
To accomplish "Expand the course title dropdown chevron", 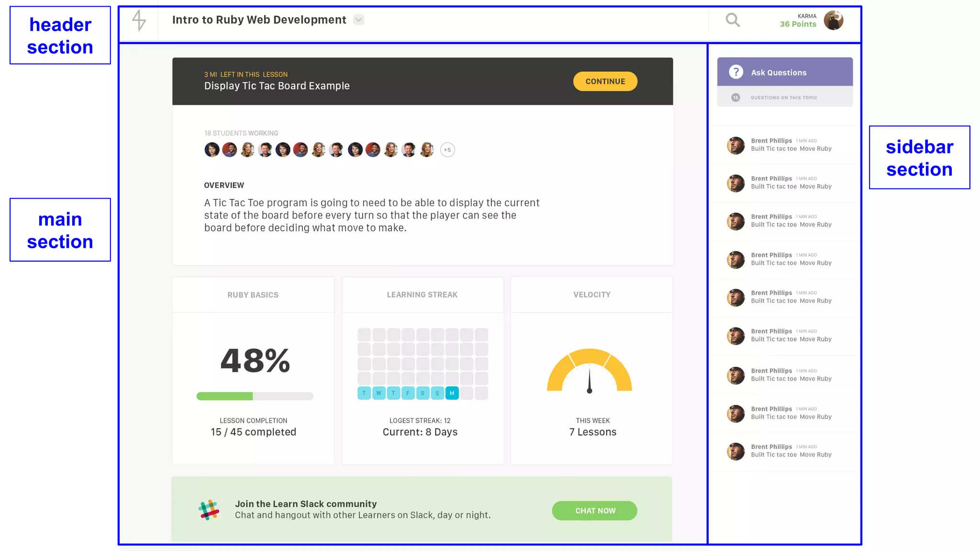I will click(x=358, y=20).
